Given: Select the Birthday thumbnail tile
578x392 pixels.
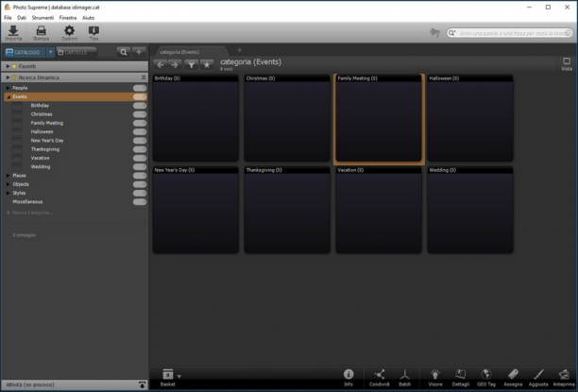Looking at the screenshot, I should tap(195, 118).
